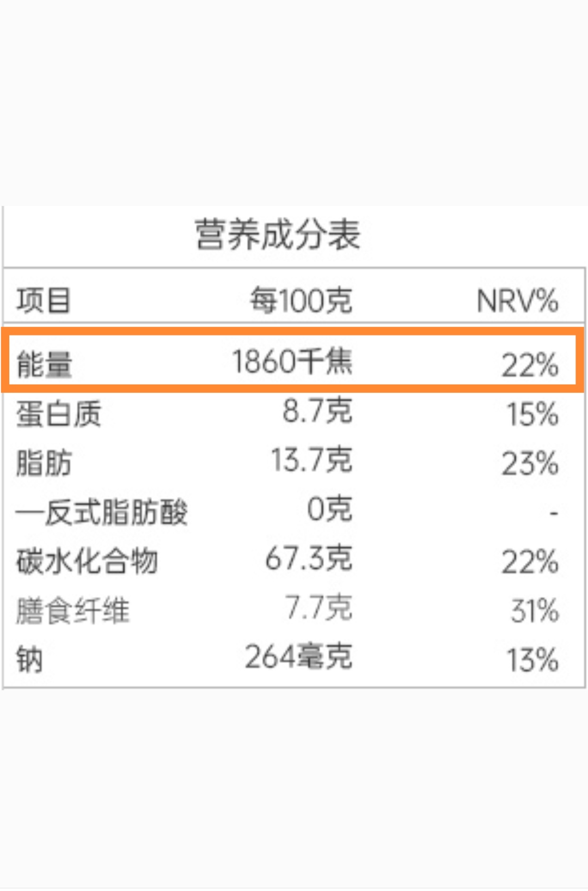The image size is (588, 891).
Task: Click the 67.3克 carbohydrate value
Action: pos(309,558)
